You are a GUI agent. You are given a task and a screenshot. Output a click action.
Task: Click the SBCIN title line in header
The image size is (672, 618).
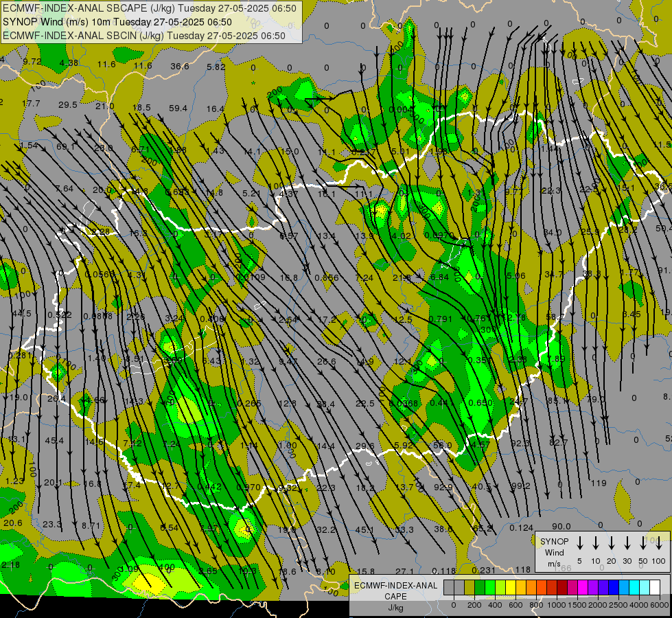tap(144, 36)
